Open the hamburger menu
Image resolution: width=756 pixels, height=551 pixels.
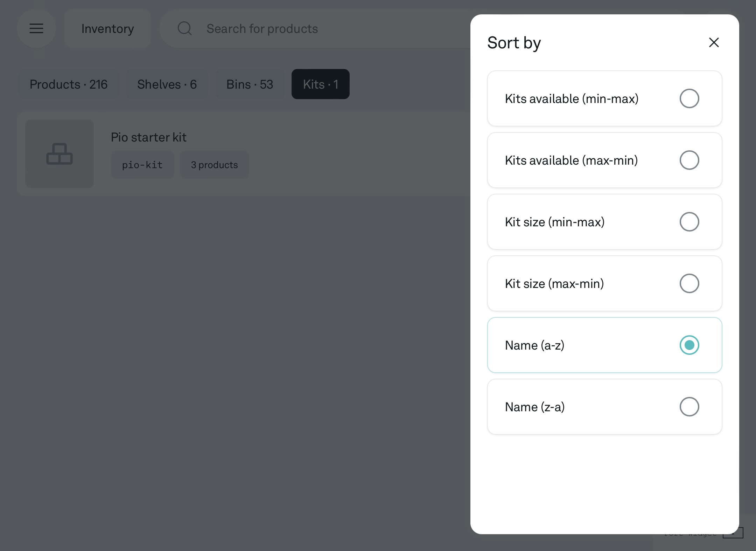pos(36,28)
